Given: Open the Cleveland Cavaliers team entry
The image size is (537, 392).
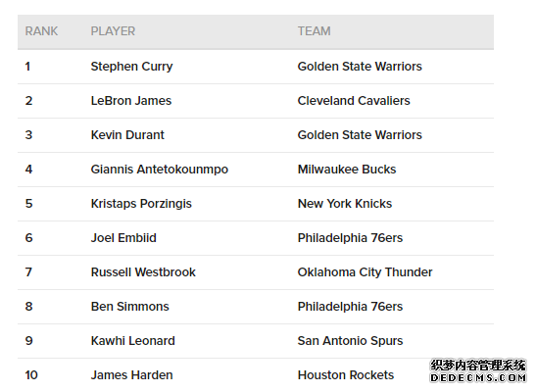Looking at the screenshot, I should 354,101.
